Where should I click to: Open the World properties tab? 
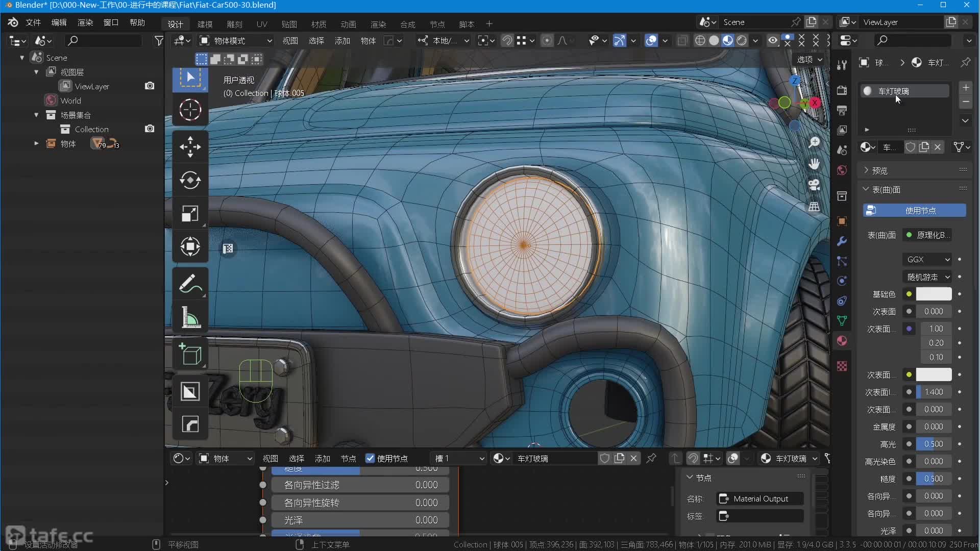tap(842, 170)
